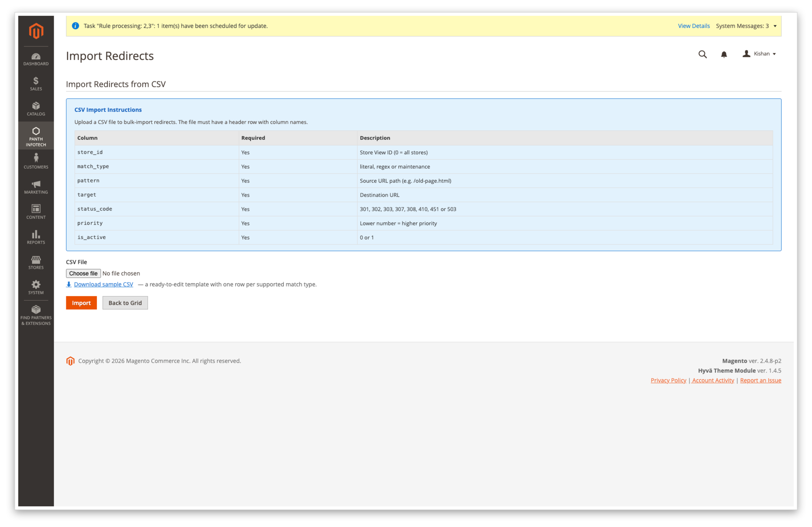
Task: Open the Dashboard from the sidebar
Action: (x=36, y=59)
